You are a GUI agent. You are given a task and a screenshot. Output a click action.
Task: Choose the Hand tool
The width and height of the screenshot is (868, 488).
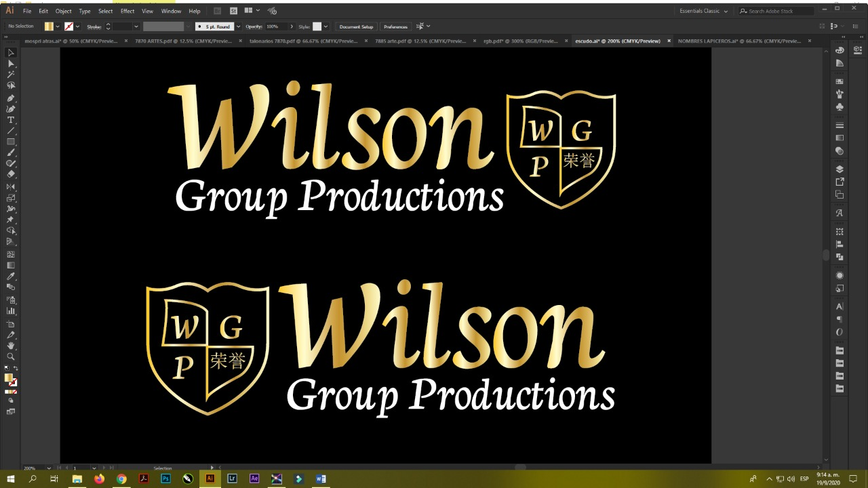point(11,346)
